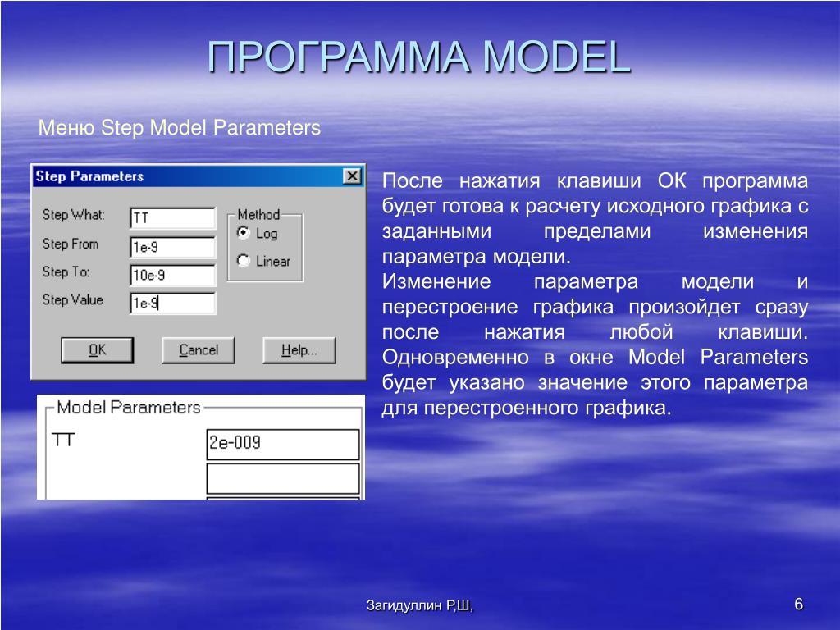Click the 'Step To:' label

pos(66,272)
